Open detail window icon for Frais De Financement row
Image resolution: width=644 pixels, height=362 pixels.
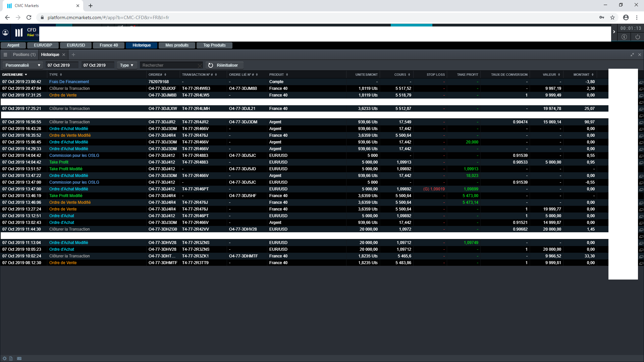(x=641, y=82)
